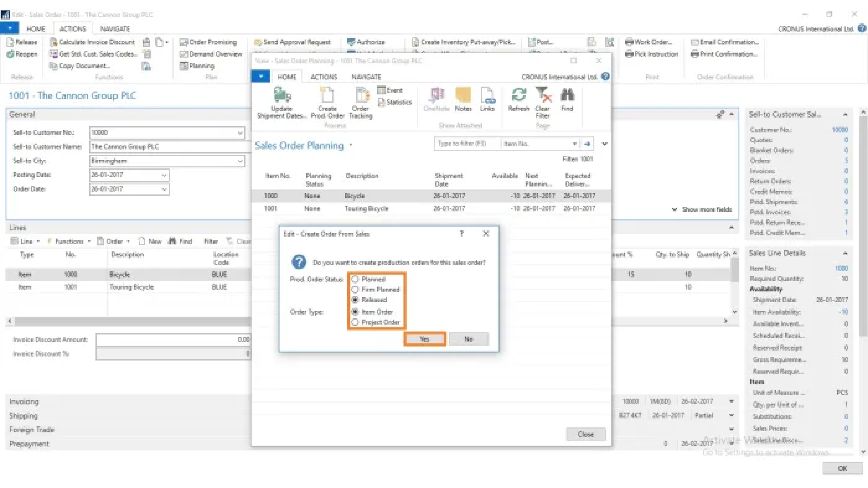Image resolution: width=868 pixels, height=488 pixels.
Task: Open the Item No. filter field dropdown
Action: [x=574, y=144]
